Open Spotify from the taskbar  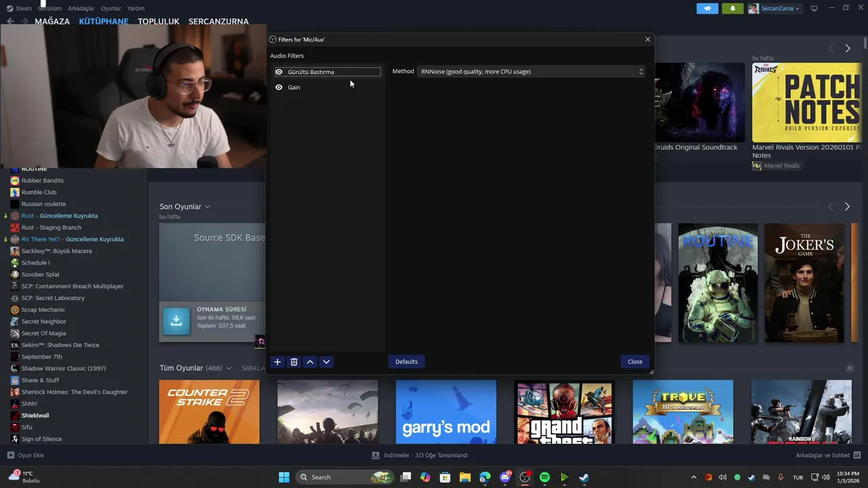545,477
